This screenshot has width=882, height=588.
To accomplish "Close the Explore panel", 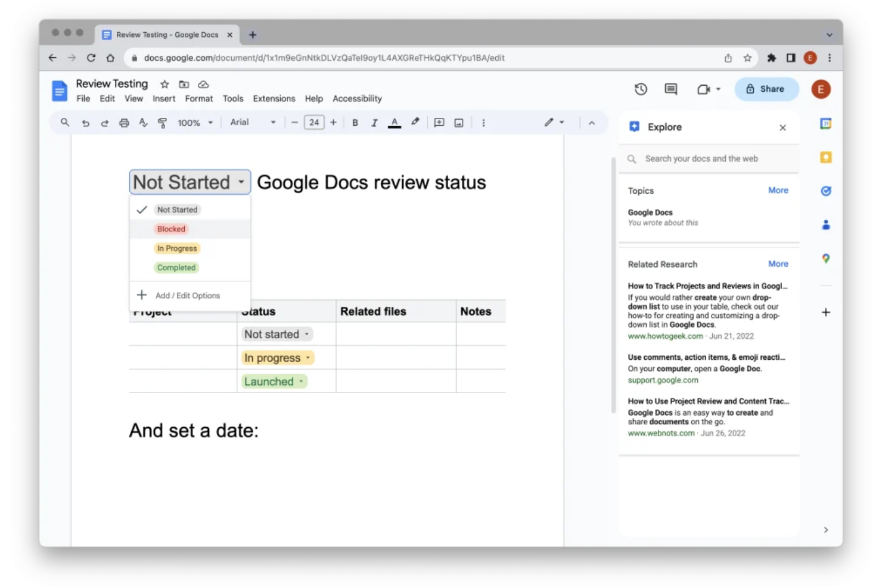I will 782,127.
